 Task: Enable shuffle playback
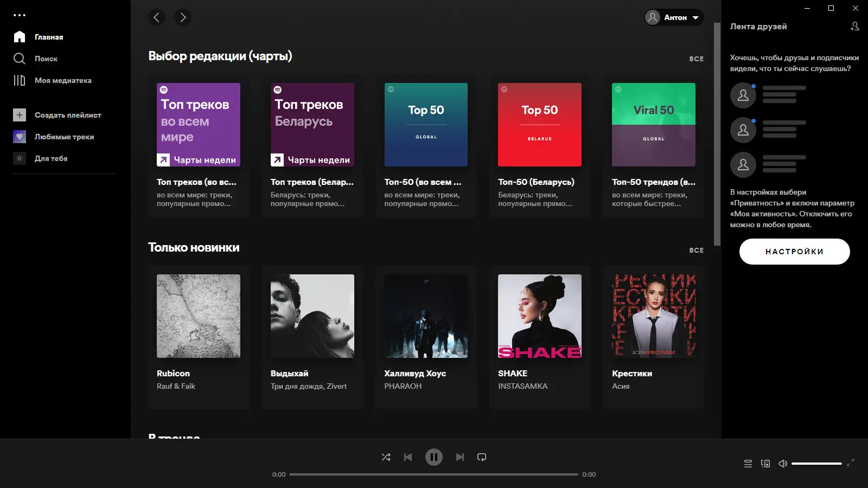click(386, 457)
